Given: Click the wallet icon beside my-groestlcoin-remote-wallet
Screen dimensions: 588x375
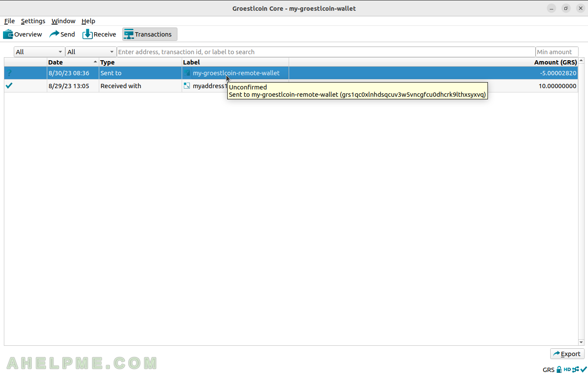Looking at the screenshot, I should [187, 73].
